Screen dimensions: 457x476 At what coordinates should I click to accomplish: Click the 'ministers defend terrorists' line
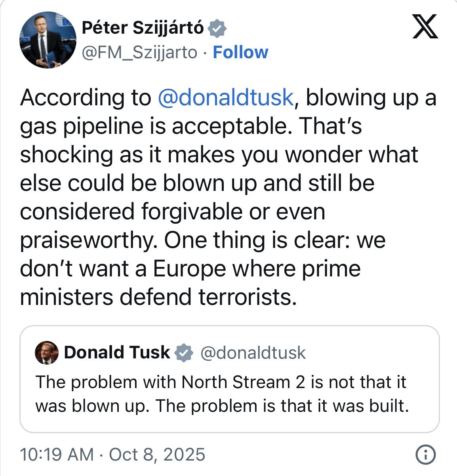[158, 297]
